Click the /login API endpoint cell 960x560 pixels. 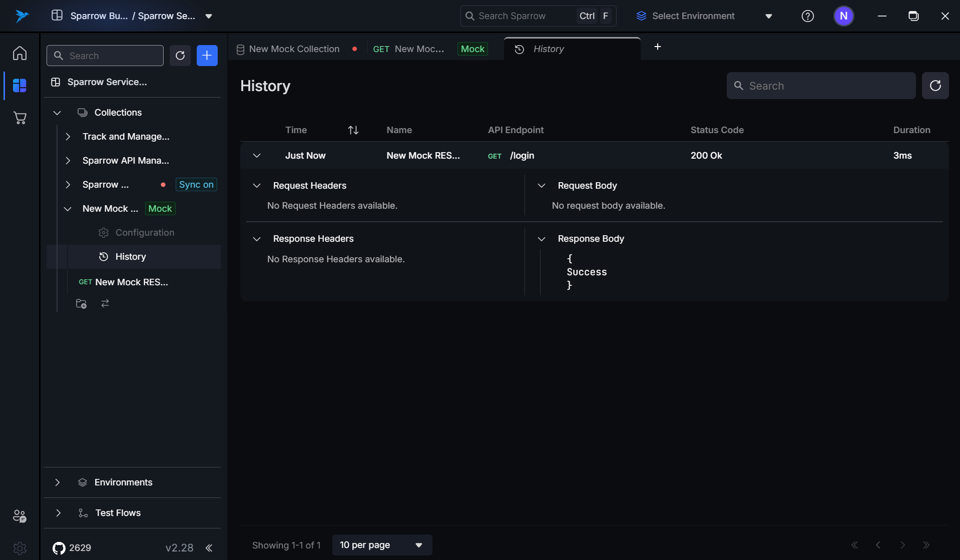[x=522, y=156]
